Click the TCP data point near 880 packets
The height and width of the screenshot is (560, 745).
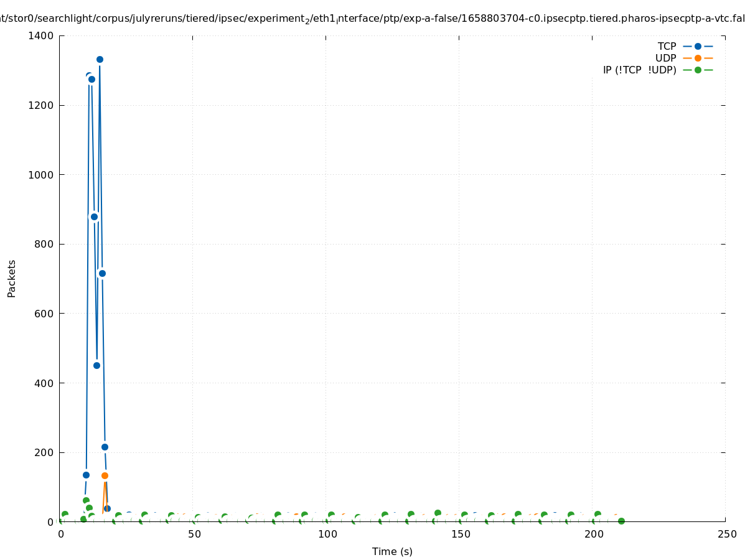tap(94, 217)
